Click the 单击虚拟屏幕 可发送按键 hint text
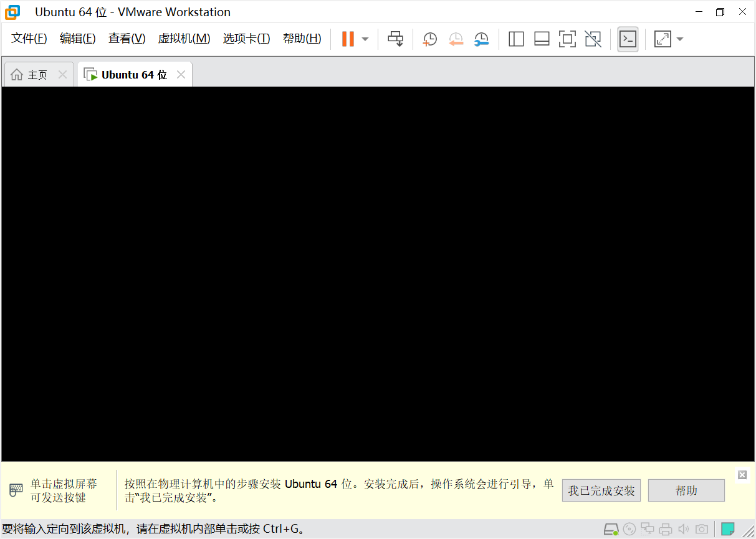 click(x=64, y=490)
